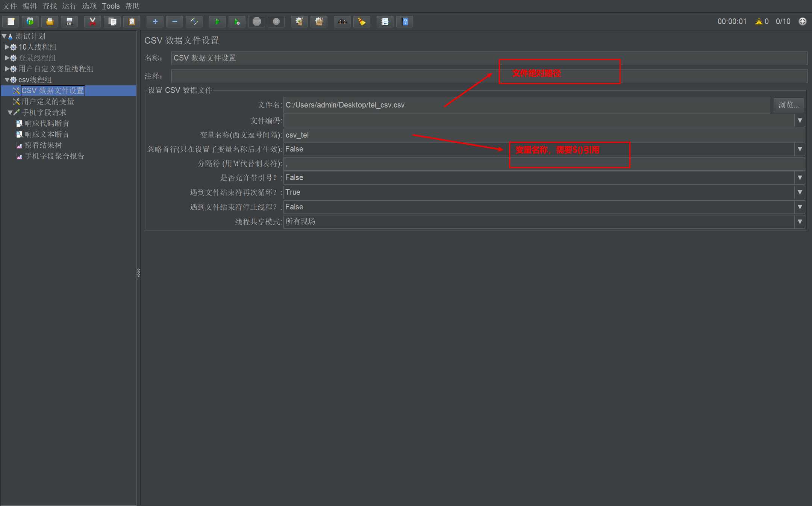Open Search with binoculars icon
The image size is (812, 506).
click(342, 21)
